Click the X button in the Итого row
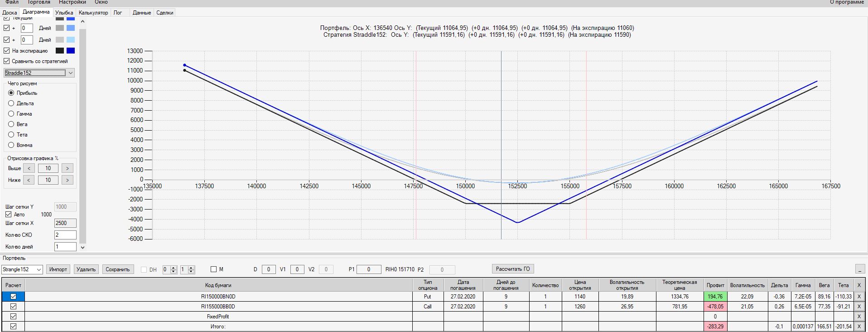Viewport: 868px width, 332px height. (858, 327)
